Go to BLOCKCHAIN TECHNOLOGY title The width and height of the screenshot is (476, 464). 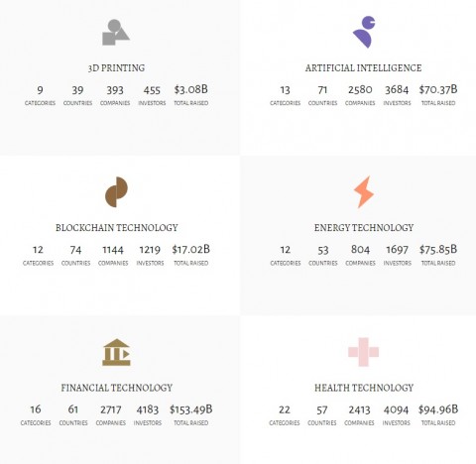click(117, 228)
